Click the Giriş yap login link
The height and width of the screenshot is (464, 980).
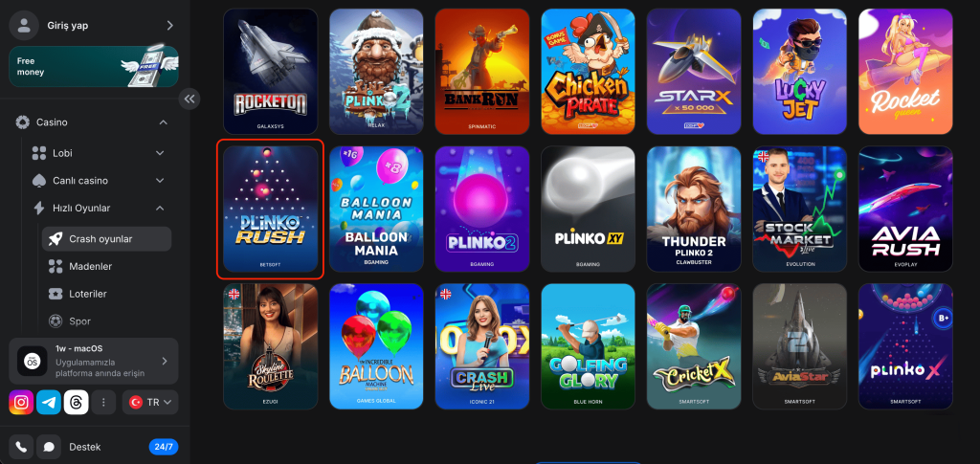68,26
